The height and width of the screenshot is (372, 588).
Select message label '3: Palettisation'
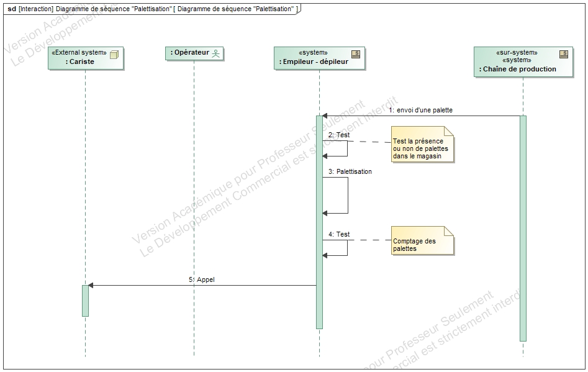[x=350, y=171]
